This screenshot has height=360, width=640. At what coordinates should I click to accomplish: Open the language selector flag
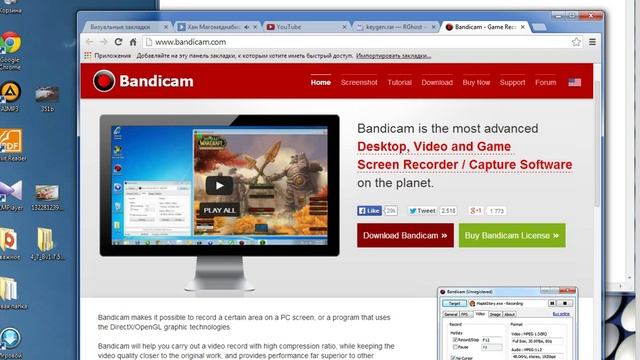[574, 82]
